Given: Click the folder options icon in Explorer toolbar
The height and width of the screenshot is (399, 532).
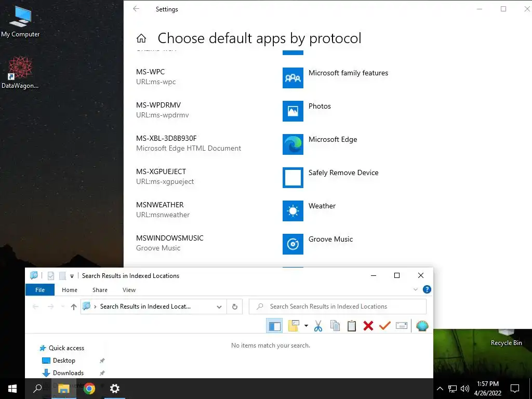Looking at the screenshot, I should pos(294,326).
